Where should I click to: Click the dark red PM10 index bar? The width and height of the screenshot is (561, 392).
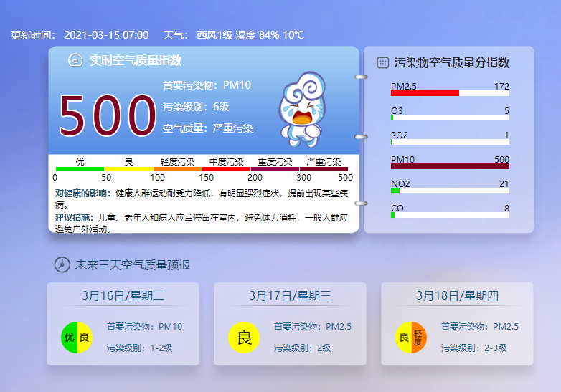(450, 166)
